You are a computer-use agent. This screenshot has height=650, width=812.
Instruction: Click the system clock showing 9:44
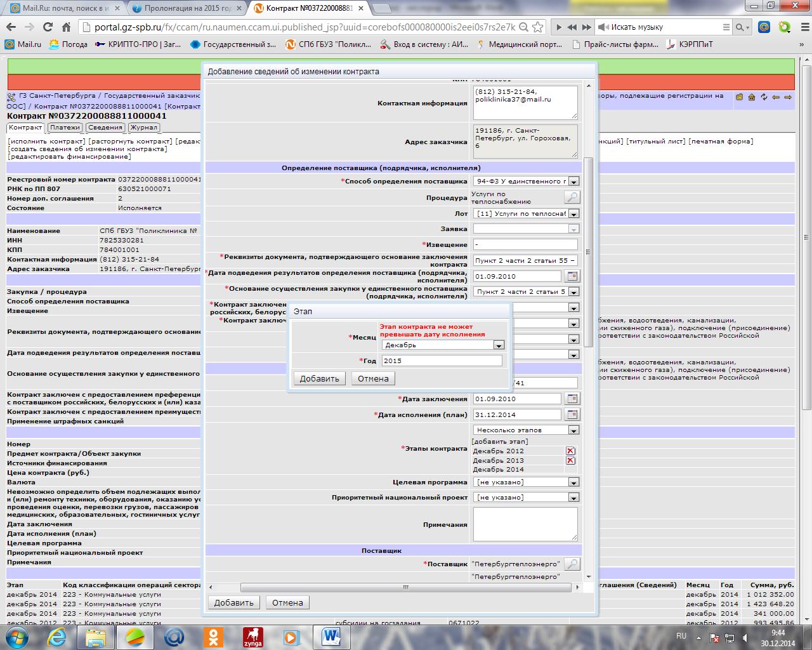click(778, 633)
